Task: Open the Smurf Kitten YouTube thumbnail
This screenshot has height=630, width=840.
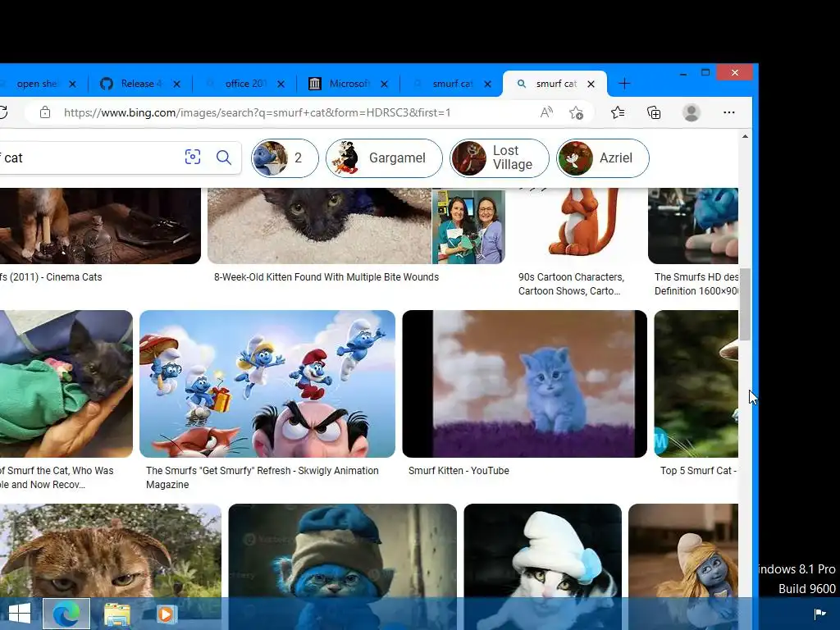Action: (524, 384)
